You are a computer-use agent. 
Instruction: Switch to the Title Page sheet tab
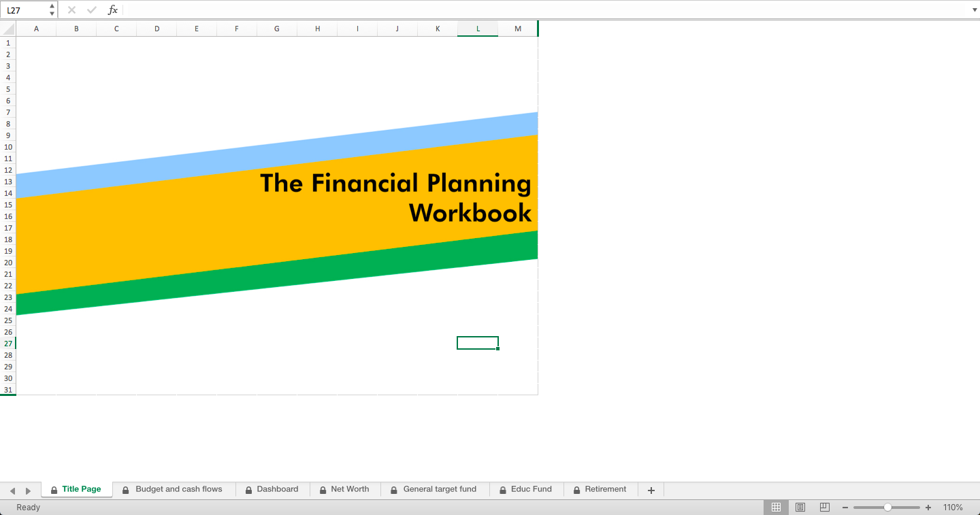tap(77, 489)
